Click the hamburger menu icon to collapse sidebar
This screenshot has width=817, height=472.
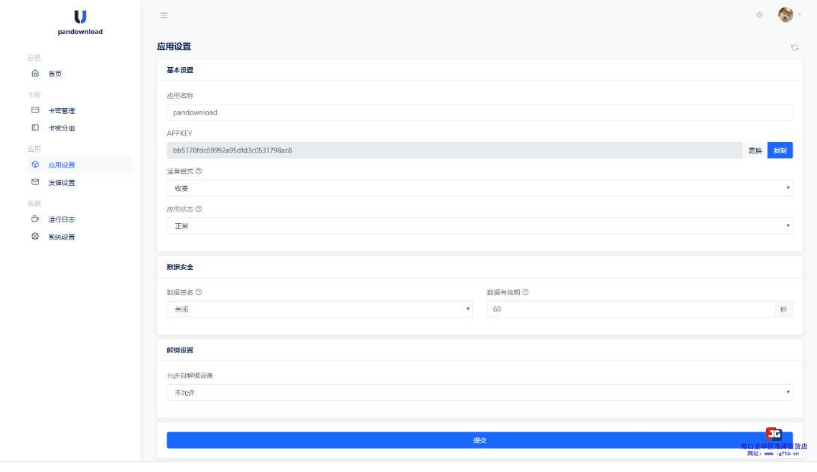(164, 15)
